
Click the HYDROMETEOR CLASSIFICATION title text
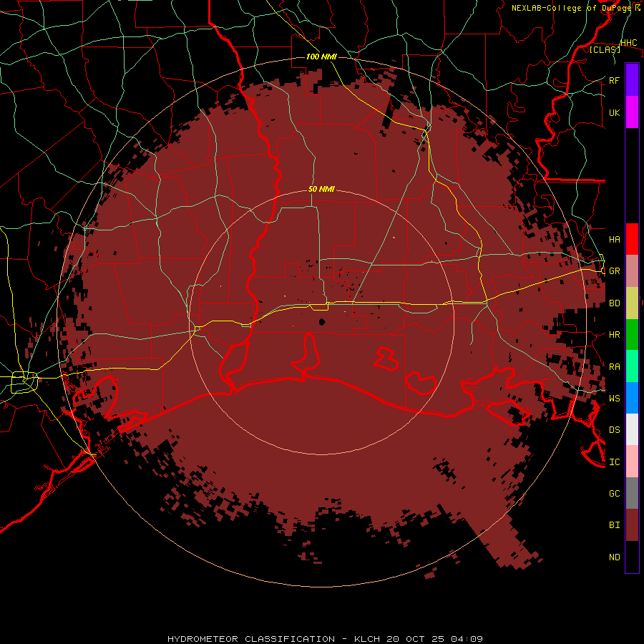pyautogui.click(x=251, y=639)
